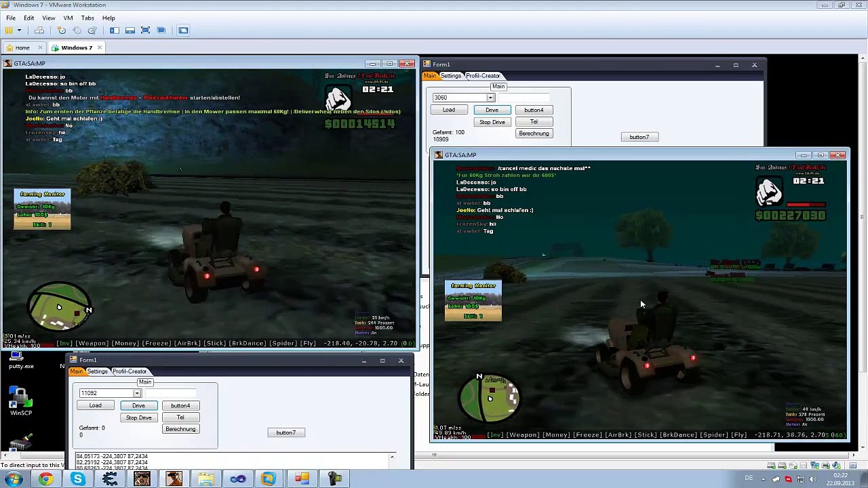
Task: Click Tel in upper Form1 window
Action: coord(534,122)
